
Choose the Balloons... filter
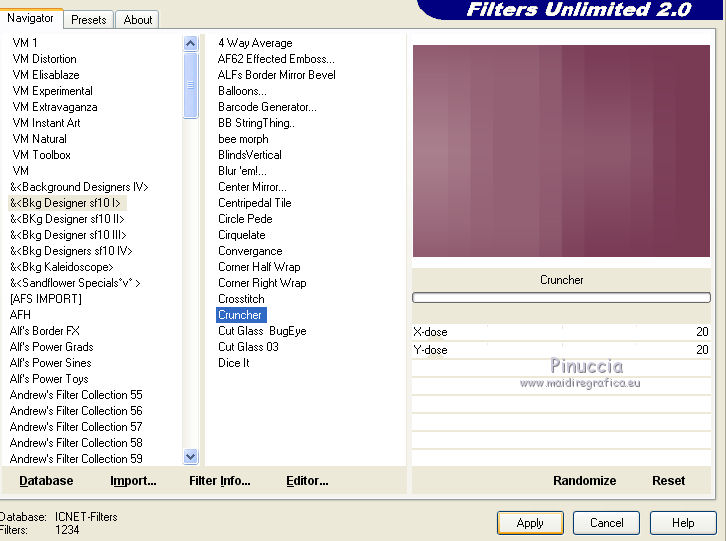click(x=242, y=91)
